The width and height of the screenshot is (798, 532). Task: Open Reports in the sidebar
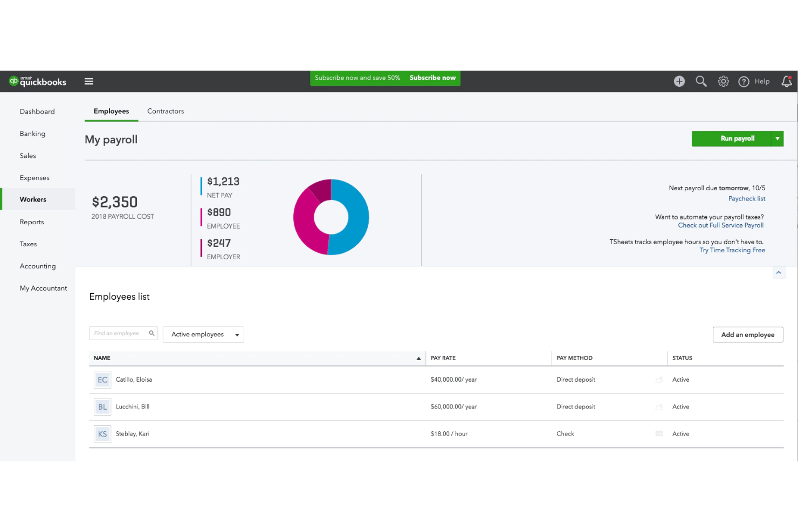32,222
